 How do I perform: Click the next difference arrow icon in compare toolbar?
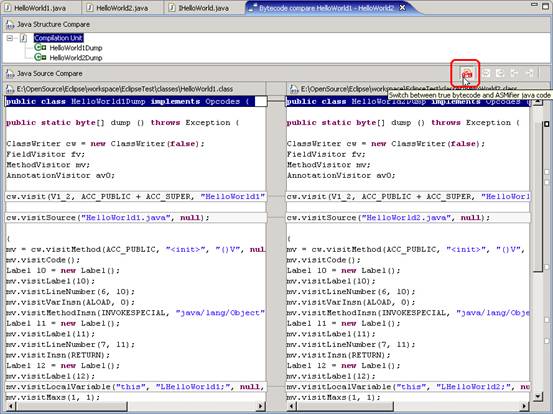529,73
